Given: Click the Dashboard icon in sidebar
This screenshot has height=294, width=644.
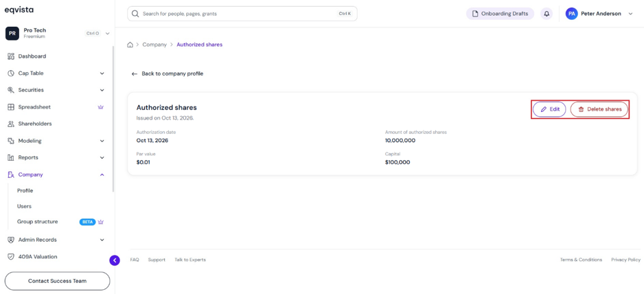Looking at the screenshot, I should coord(11,56).
